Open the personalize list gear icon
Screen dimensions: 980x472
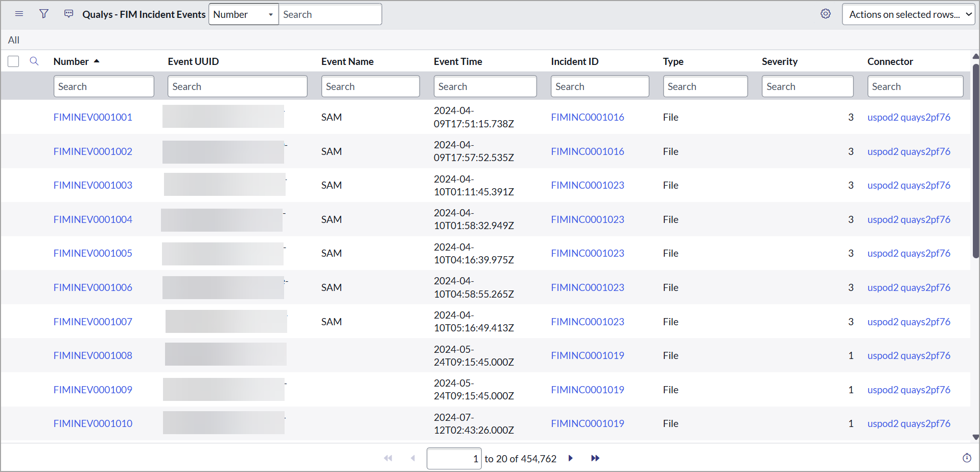pos(825,14)
